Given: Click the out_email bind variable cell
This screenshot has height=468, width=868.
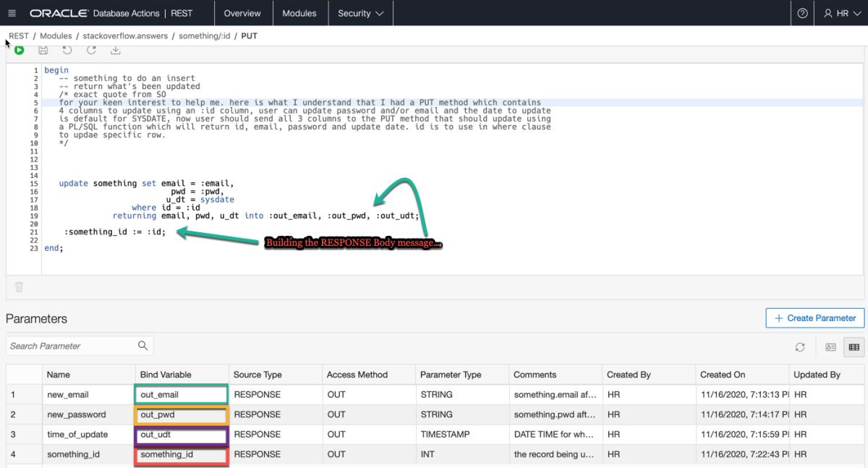Looking at the screenshot, I should pos(182,395).
